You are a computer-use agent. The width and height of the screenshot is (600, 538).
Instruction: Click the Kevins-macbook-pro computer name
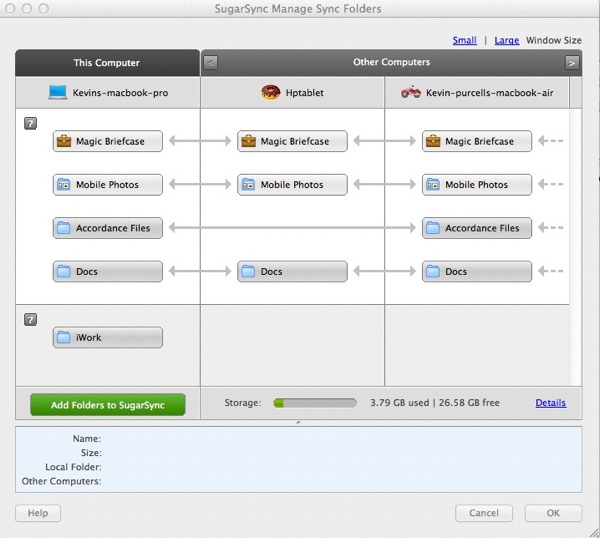(x=120, y=93)
